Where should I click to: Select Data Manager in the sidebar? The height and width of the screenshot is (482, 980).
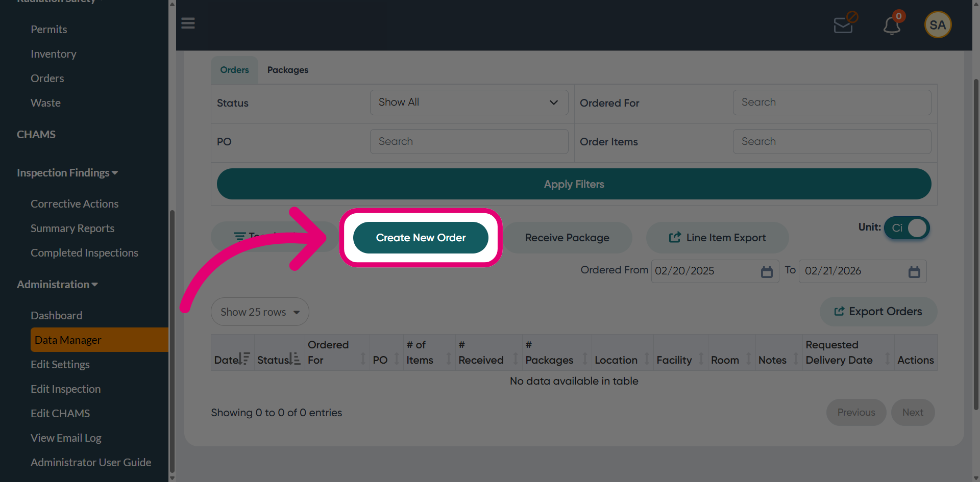pos(100,340)
